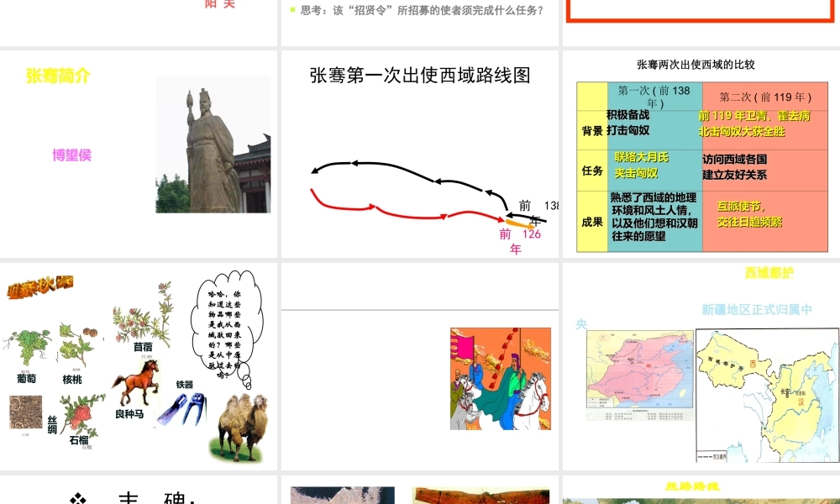Click the title 张骞第一次出使西域路线图
Image resolution: width=840 pixels, height=504 pixels.
point(420,75)
